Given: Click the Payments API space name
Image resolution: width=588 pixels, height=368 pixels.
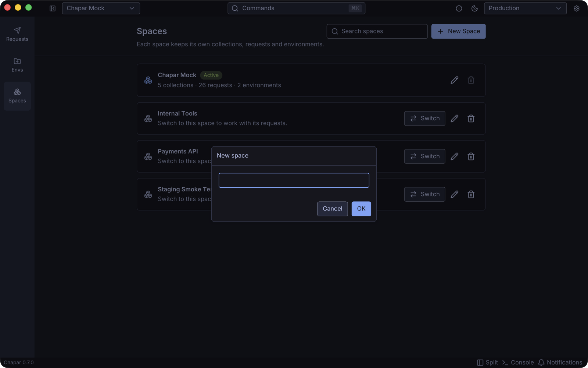Looking at the screenshot, I should [178, 151].
